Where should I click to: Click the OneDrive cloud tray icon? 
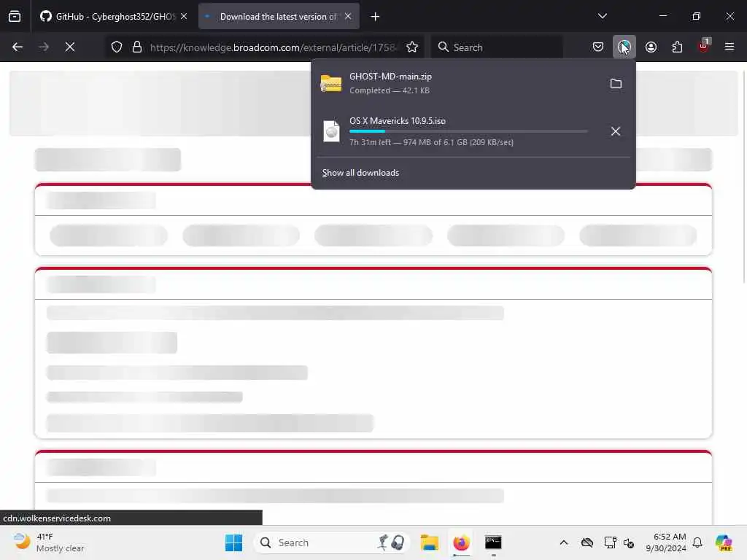[587, 542]
